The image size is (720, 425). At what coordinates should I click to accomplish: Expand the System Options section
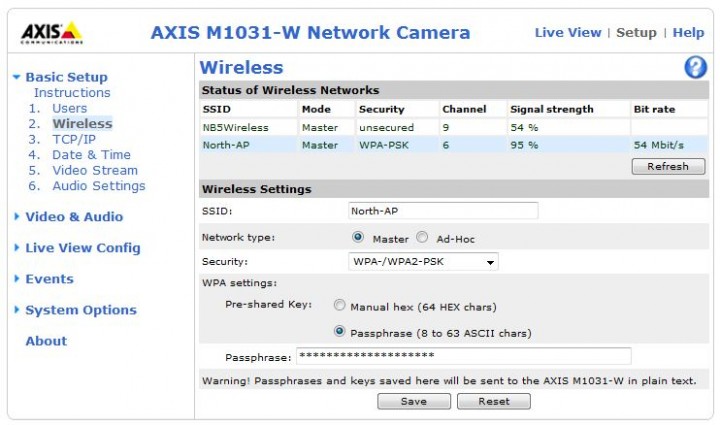(x=80, y=310)
